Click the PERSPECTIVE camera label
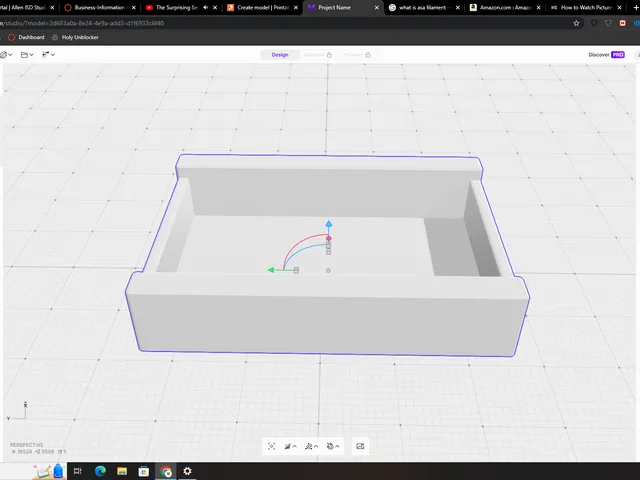640x480 pixels. pyautogui.click(x=27, y=445)
